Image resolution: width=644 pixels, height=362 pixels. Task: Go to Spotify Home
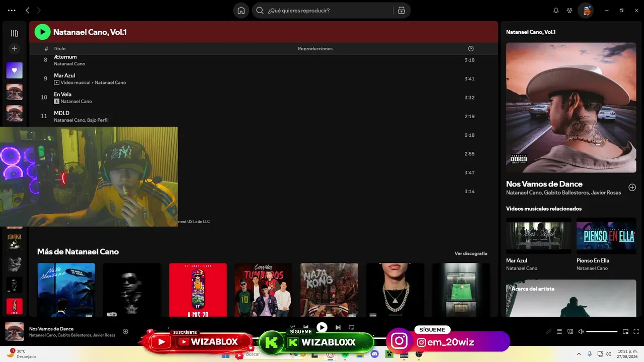[241, 11]
